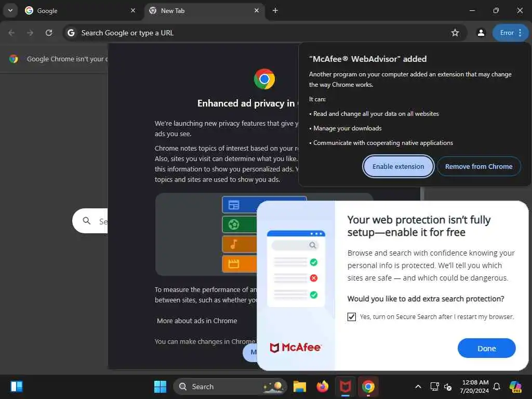
Task: Go forward with the forward arrow
Action: coord(30,33)
